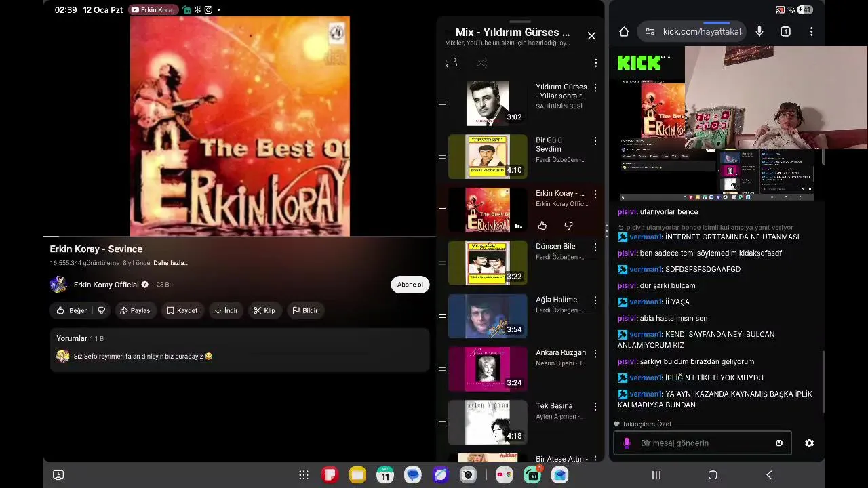The width and height of the screenshot is (868, 488).
Task: Open options for Ankara Rüzgarı item
Action: tap(595, 354)
